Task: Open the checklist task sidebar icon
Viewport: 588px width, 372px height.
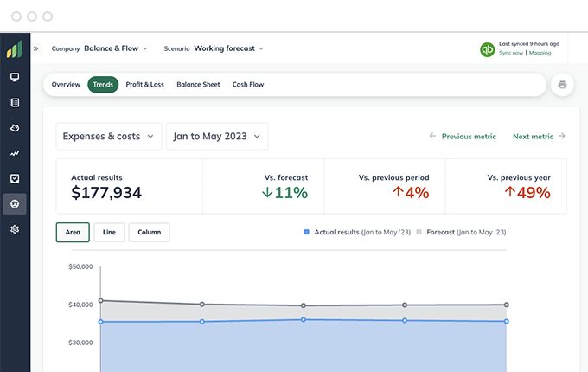Action: tap(15, 178)
